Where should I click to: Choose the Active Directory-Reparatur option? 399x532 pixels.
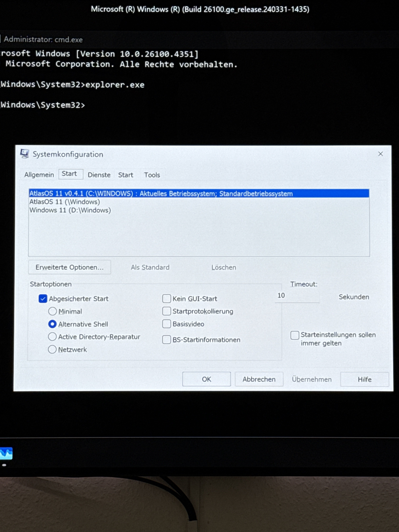52,337
